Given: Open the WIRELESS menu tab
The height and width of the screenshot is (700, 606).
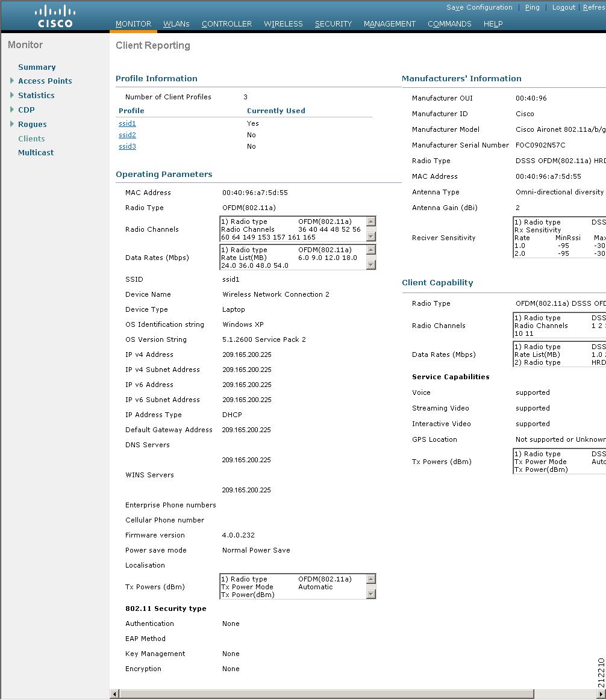Looking at the screenshot, I should tap(283, 23).
